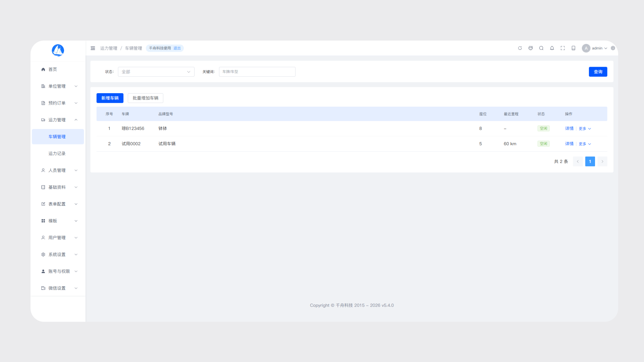The image size is (644, 362).
Task: Open 详情 for 试用0002
Action: click(x=569, y=144)
